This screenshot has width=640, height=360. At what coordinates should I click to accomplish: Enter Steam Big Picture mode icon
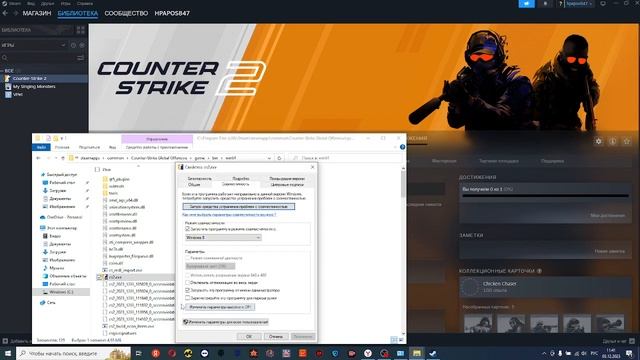[603, 4]
